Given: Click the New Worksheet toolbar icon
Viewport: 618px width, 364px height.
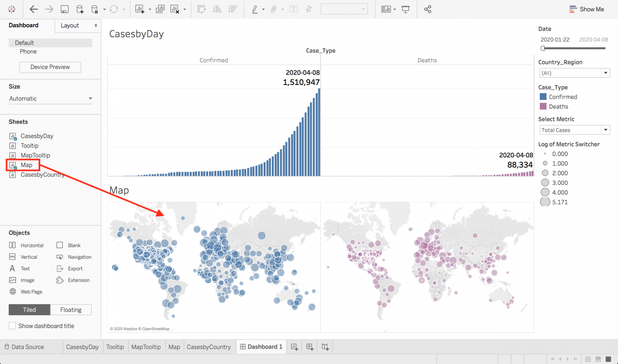Looking at the screenshot, I should [x=139, y=9].
